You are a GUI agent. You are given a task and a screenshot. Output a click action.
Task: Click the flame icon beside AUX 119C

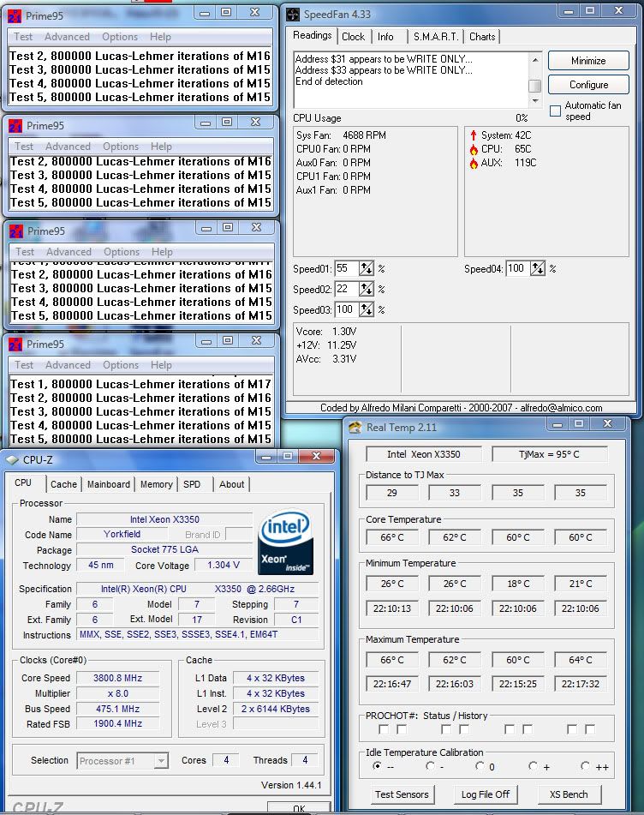coord(474,163)
